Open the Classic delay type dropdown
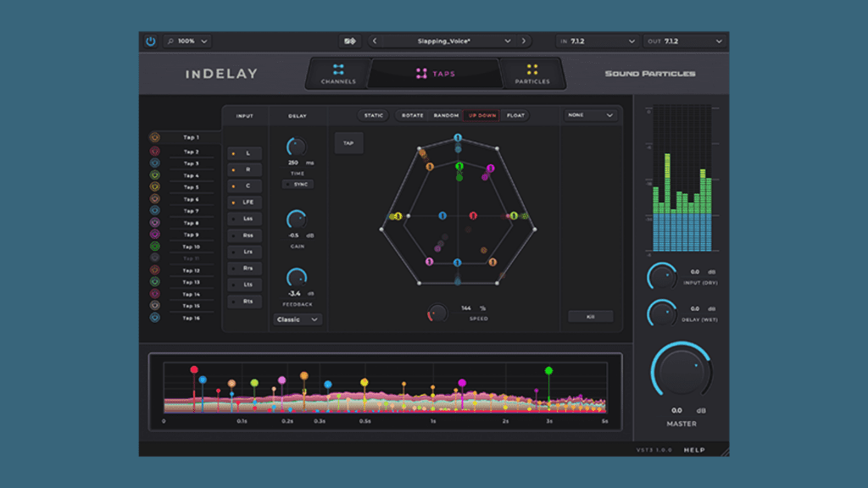 coord(298,319)
